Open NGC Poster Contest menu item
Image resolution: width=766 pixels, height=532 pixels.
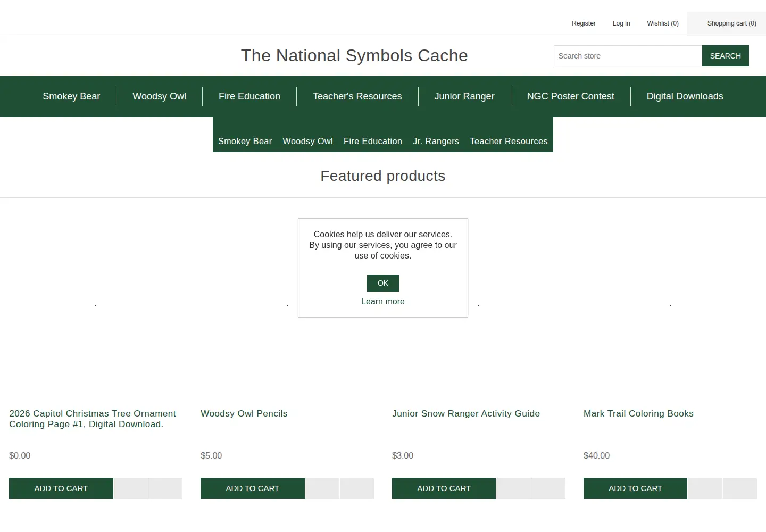[x=570, y=96]
